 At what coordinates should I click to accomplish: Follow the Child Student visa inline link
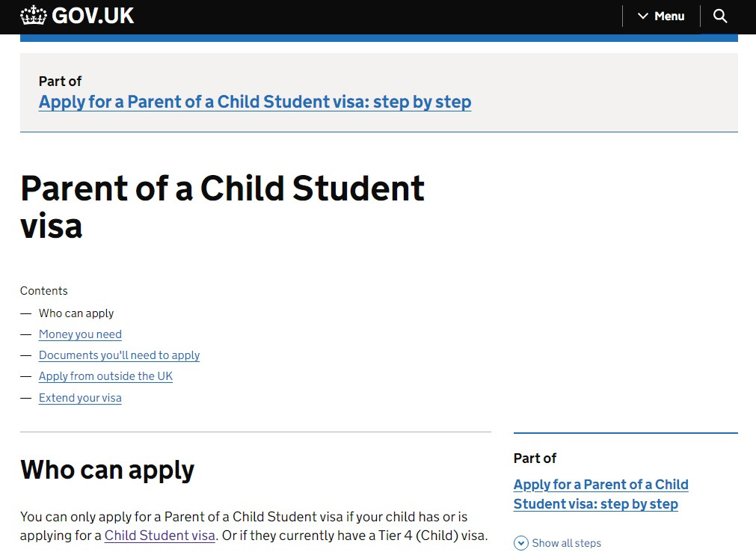click(160, 536)
